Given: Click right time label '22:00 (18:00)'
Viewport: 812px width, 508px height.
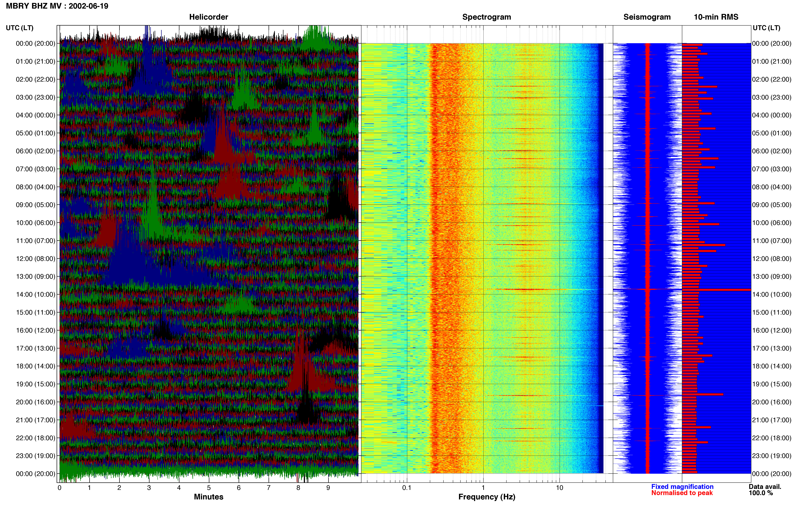Looking at the screenshot, I should tap(772, 438).
